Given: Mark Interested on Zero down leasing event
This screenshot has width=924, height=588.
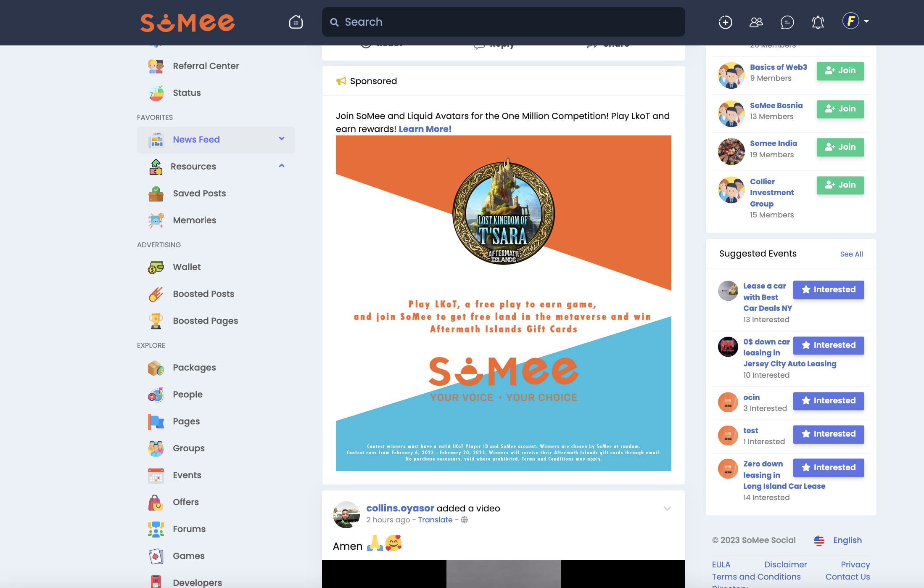Looking at the screenshot, I should 829,468.
